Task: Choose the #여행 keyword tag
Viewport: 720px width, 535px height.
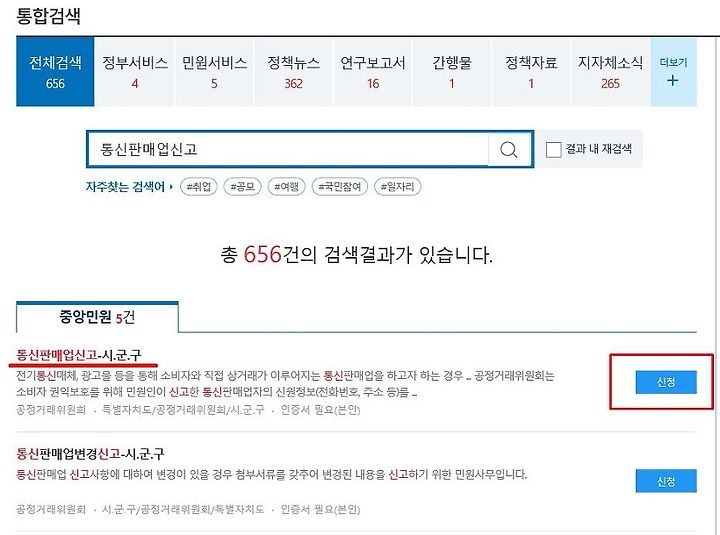Action: tap(287, 186)
